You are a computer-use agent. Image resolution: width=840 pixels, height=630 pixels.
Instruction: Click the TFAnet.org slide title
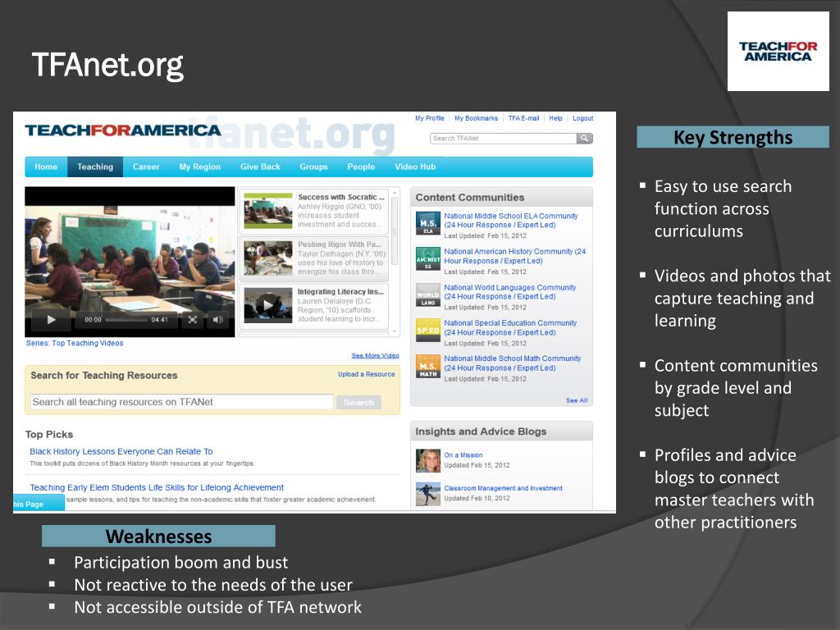107,66
